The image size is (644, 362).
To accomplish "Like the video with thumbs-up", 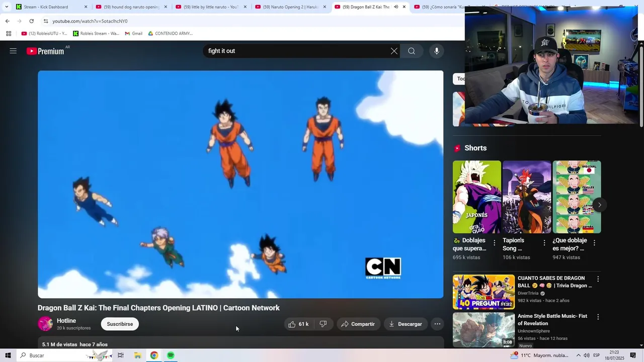I will pos(298,324).
